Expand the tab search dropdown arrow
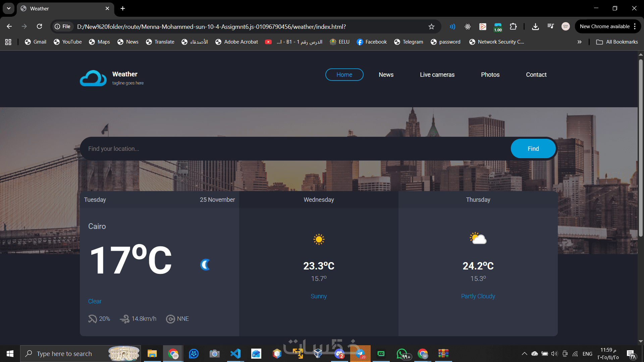 tap(9, 8)
